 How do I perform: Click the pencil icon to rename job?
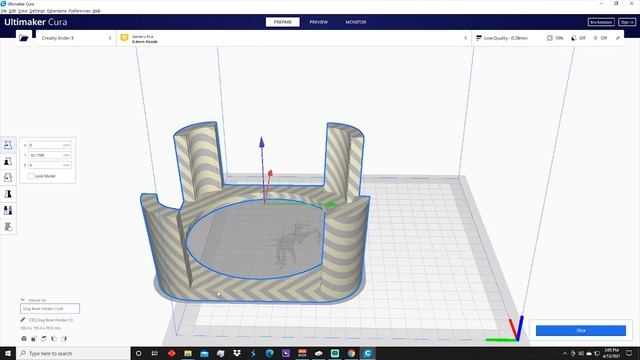23,320
